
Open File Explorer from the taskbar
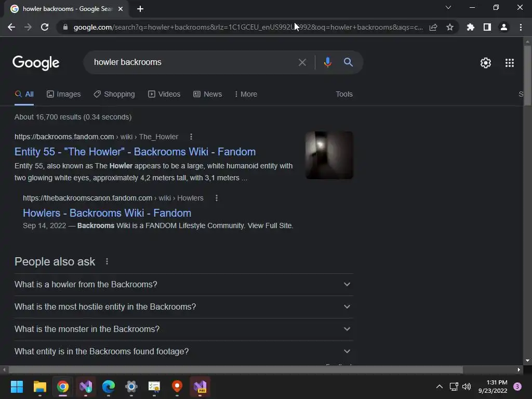39,387
